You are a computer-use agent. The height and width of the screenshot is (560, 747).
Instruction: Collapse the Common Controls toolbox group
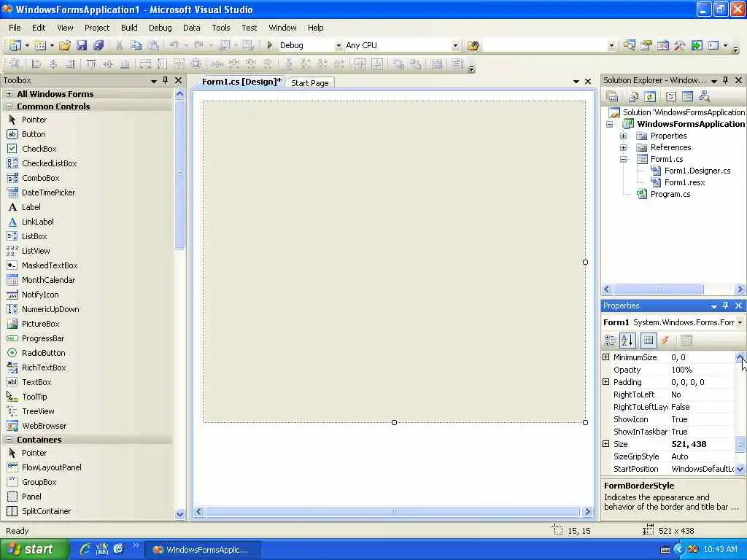click(9, 106)
